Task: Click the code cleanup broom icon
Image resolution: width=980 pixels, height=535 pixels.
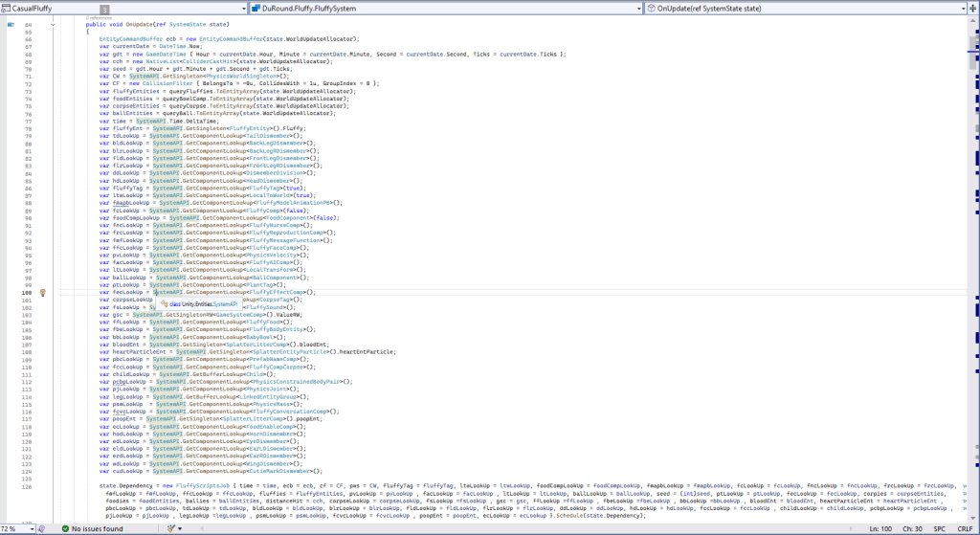Action: point(168,528)
